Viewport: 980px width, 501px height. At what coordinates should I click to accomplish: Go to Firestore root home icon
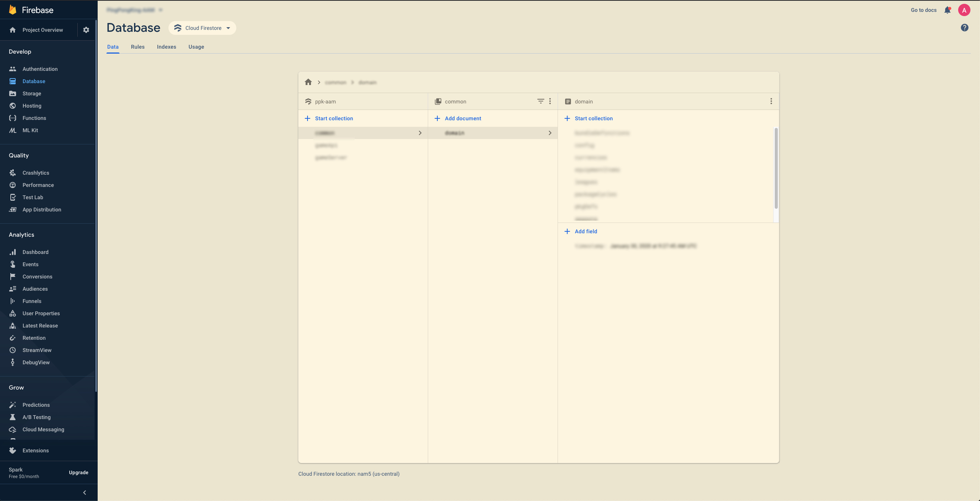point(308,82)
